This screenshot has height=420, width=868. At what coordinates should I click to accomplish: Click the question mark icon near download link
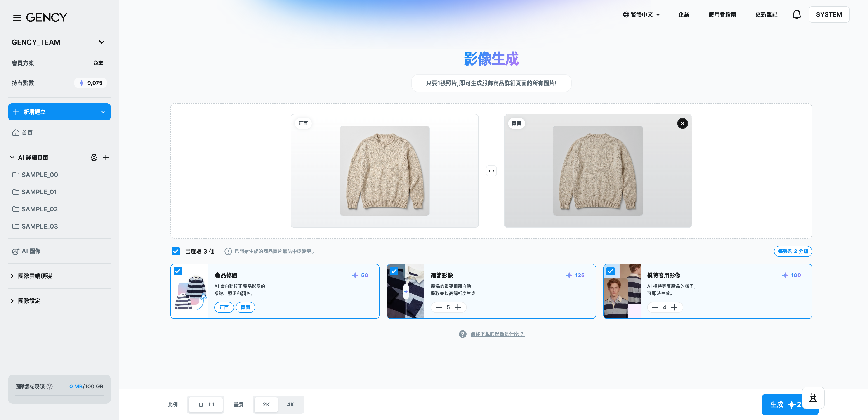pyautogui.click(x=463, y=334)
